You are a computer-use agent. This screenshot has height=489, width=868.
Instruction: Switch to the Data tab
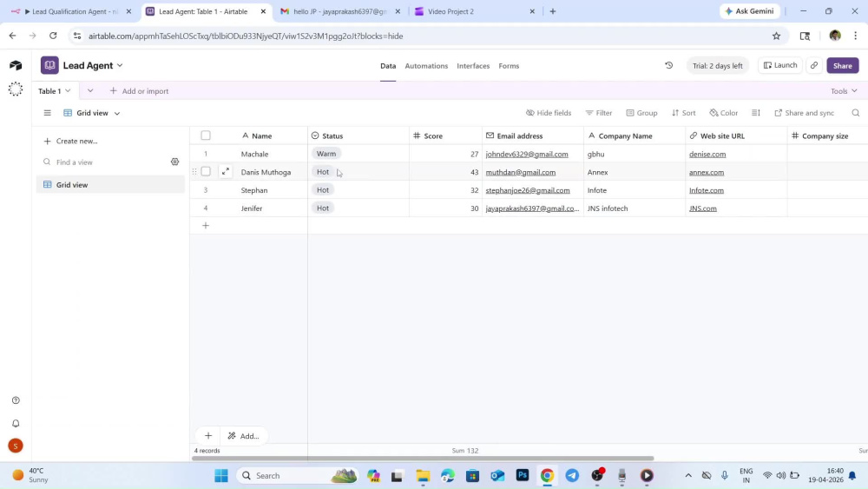pyautogui.click(x=388, y=66)
